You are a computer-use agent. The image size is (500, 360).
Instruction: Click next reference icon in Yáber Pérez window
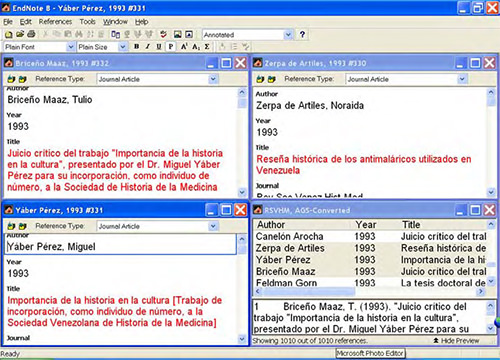coord(23,226)
